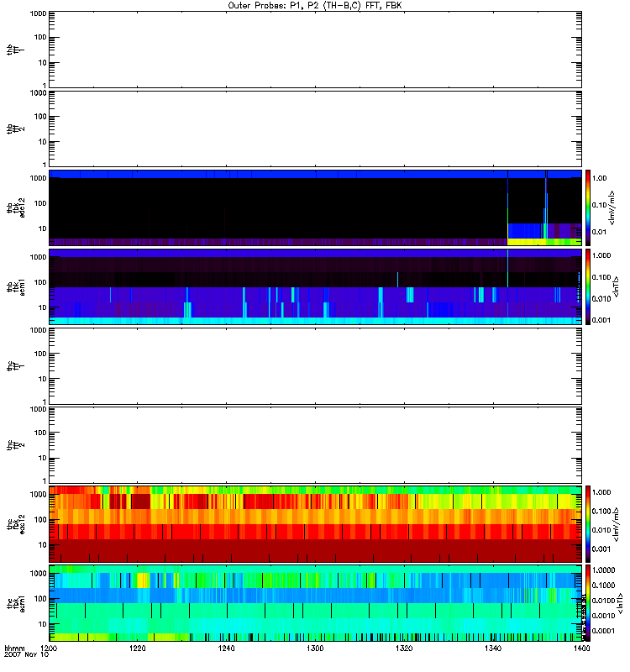Click the 1240 time tick label
Screen dimensions: 630x672
point(226,649)
